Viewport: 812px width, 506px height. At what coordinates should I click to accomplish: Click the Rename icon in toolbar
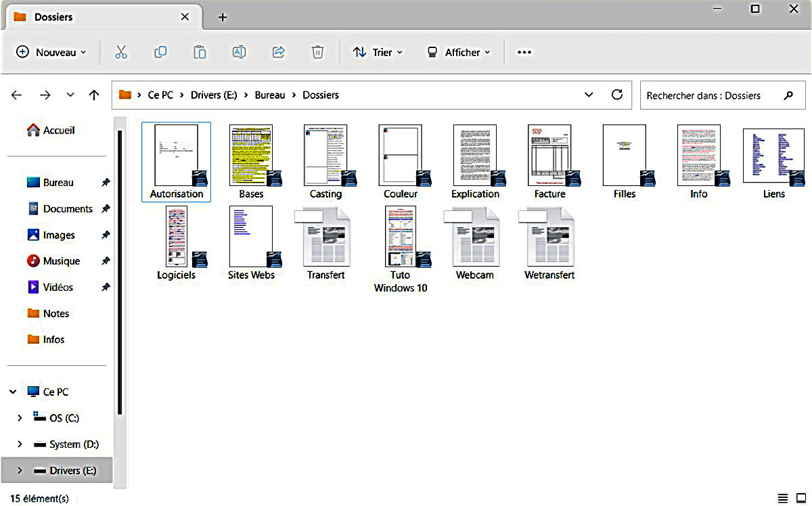(239, 52)
